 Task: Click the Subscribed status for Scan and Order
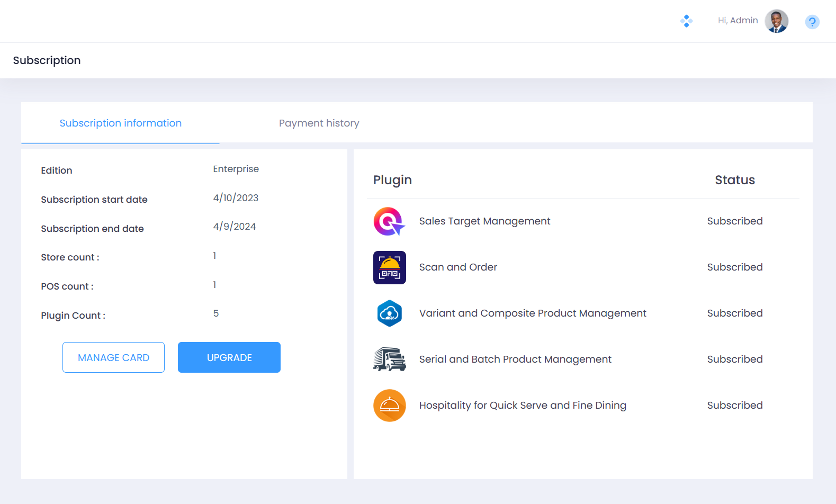[734, 267]
